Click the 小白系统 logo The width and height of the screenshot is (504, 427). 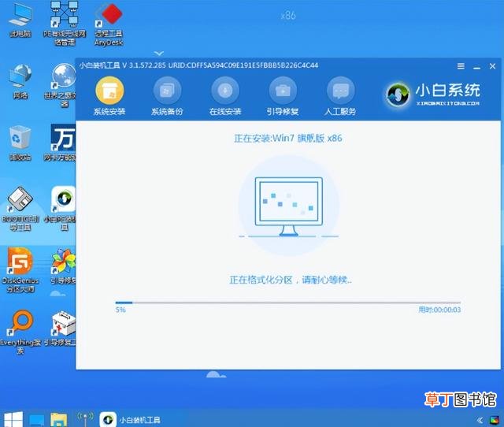[433, 95]
